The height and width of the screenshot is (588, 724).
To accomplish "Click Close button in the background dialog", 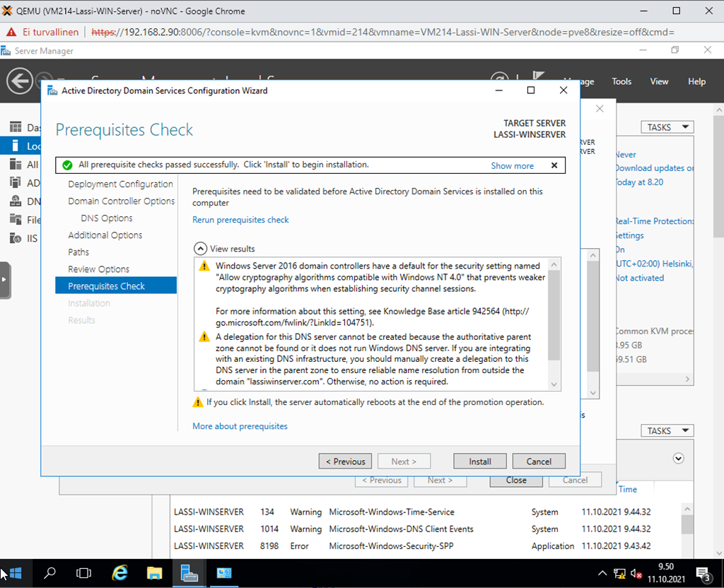I will click(x=515, y=480).
